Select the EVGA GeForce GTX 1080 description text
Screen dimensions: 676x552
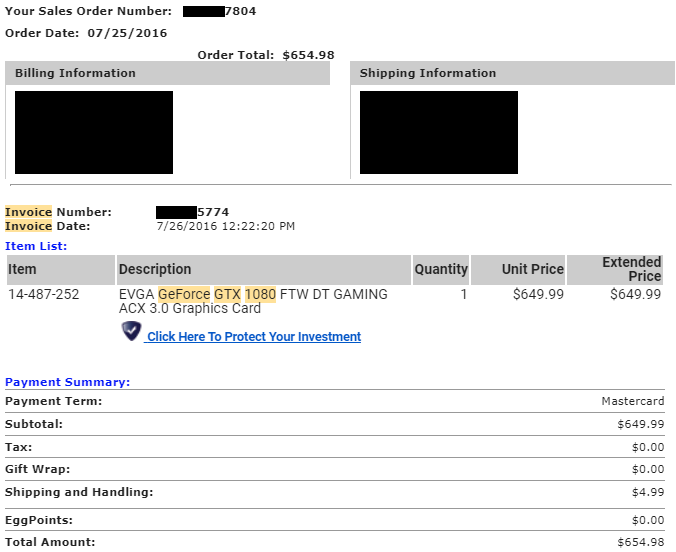[253, 301]
